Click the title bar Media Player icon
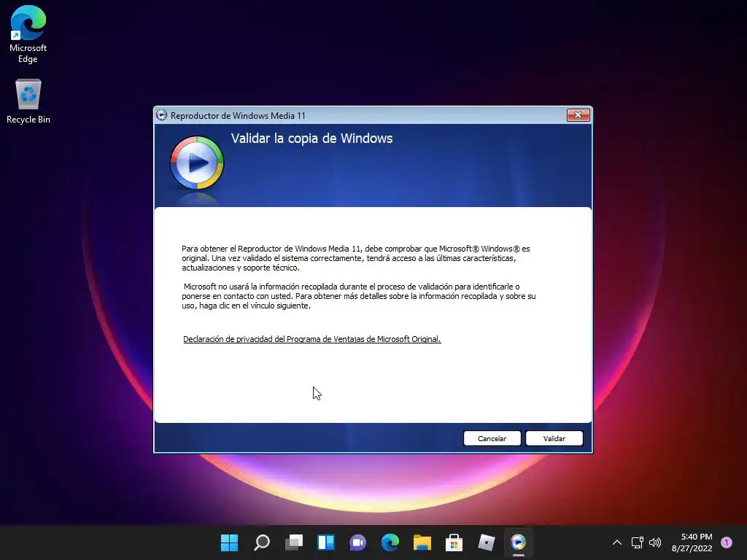This screenshot has height=560, width=747. [x=161, y=115]
